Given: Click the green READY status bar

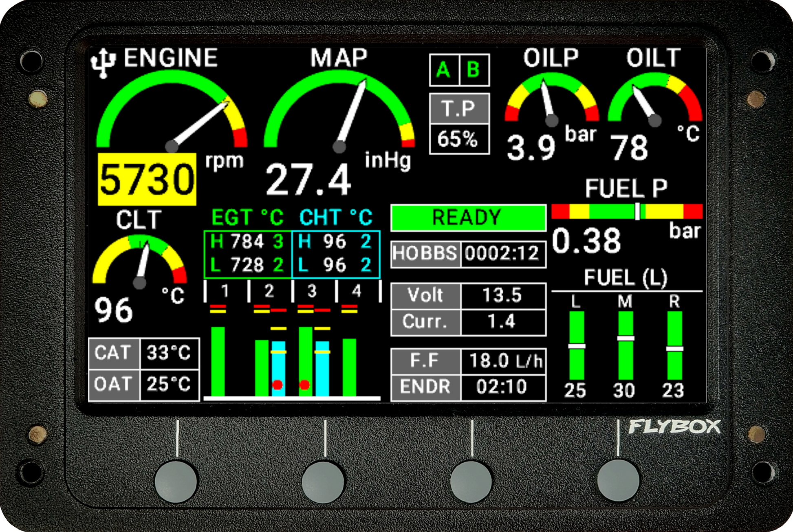Looking at the screenshot, I should [468, 218].
